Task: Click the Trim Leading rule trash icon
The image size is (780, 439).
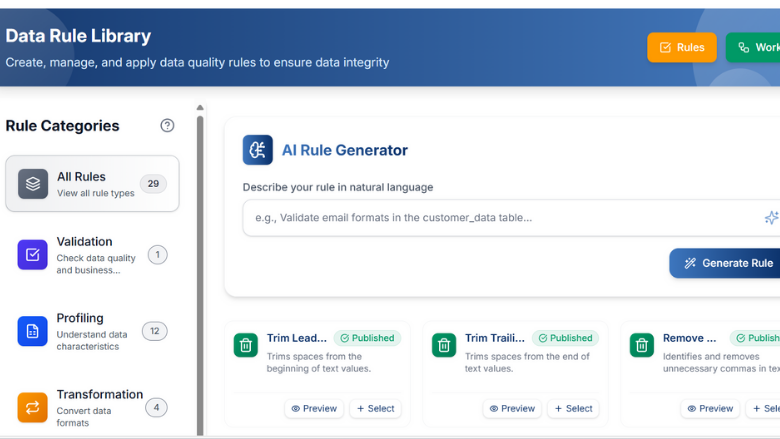Action: 245,345
